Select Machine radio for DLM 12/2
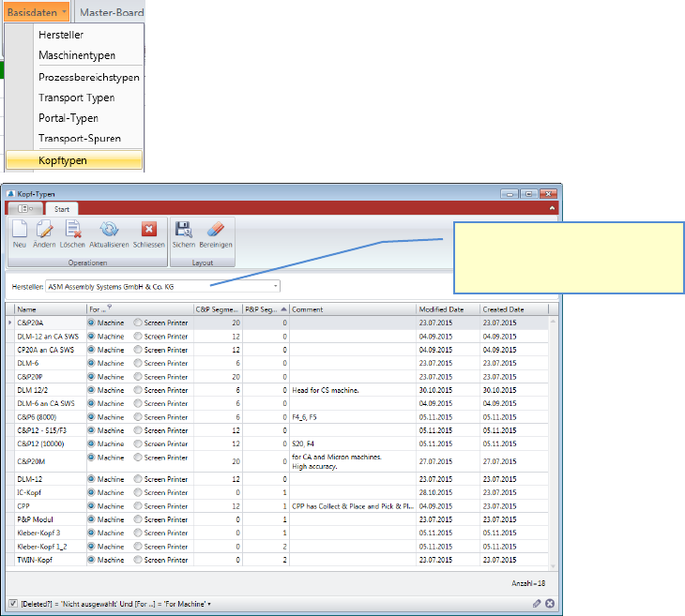This screenshot has width=685, height=616. click(91, 390)
